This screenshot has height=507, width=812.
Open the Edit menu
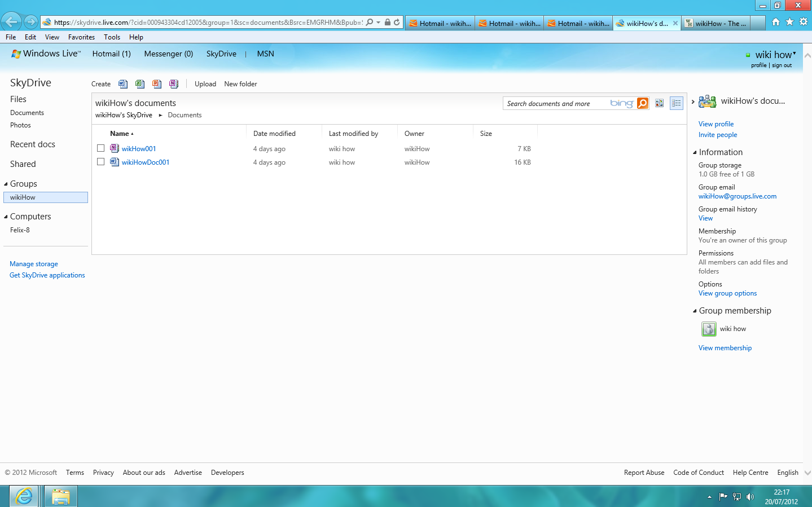click(x=30, y=37)
